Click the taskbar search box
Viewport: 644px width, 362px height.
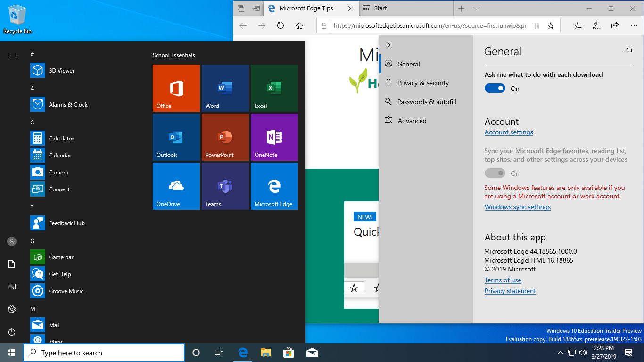(104, 353)
